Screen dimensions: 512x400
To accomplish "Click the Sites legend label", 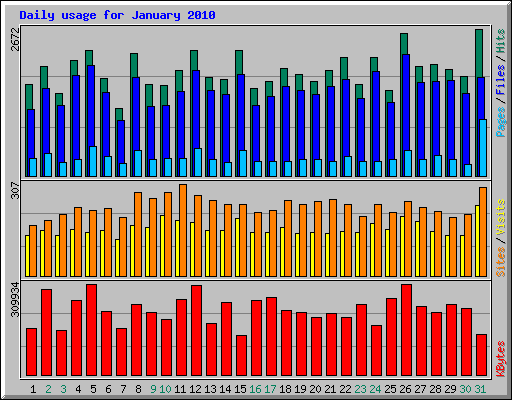I will (x=500, y=262).
